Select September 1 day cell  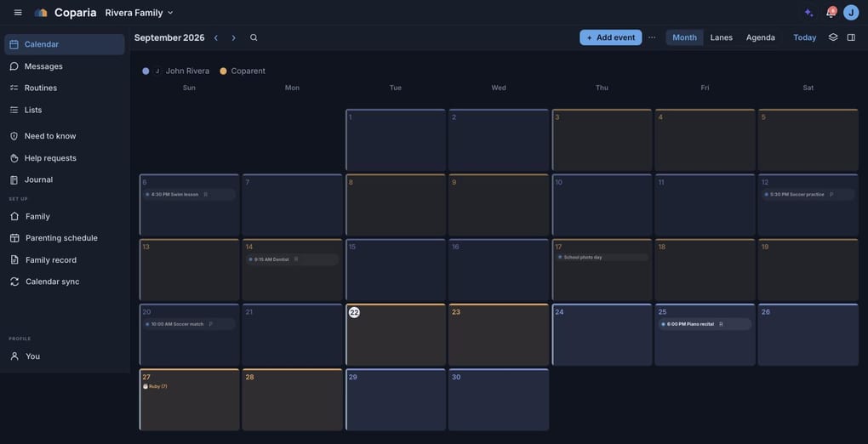tap(395, 140)
